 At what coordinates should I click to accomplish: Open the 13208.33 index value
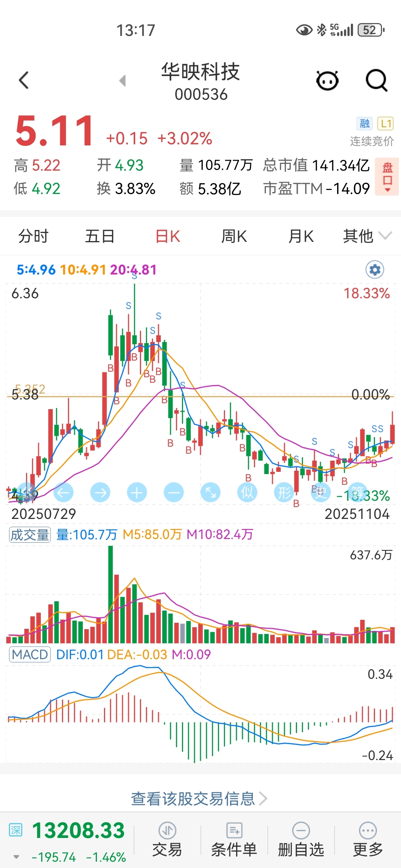[78, 830]
